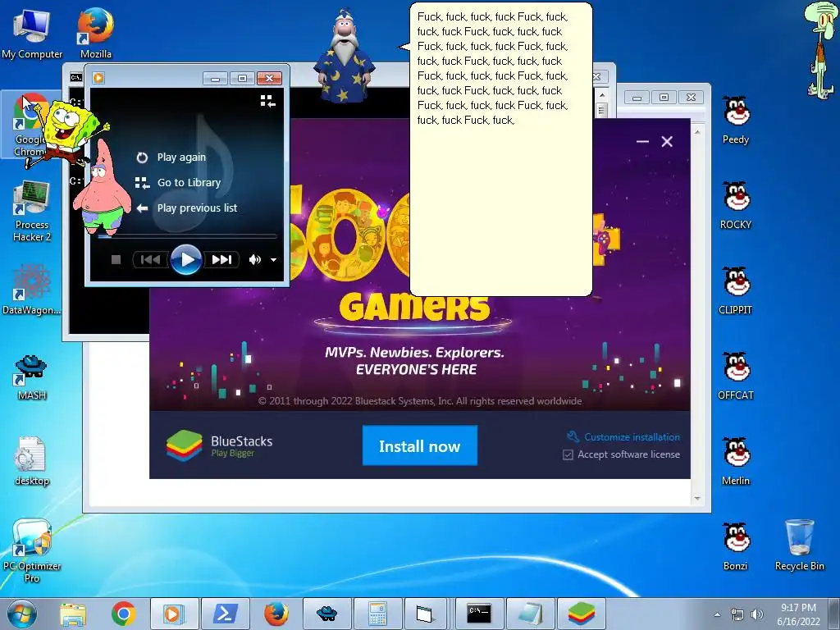This screenshot has height=630, width=840.
Task: Open DataWagon desktop shortcut
Action: pos(32,290)
